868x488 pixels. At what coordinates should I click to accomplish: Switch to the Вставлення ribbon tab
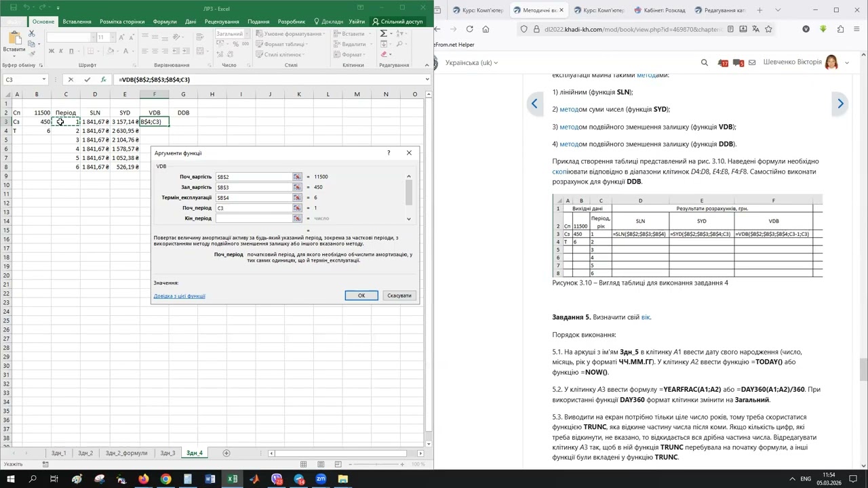pyautogui.click(x=77, y=22)
